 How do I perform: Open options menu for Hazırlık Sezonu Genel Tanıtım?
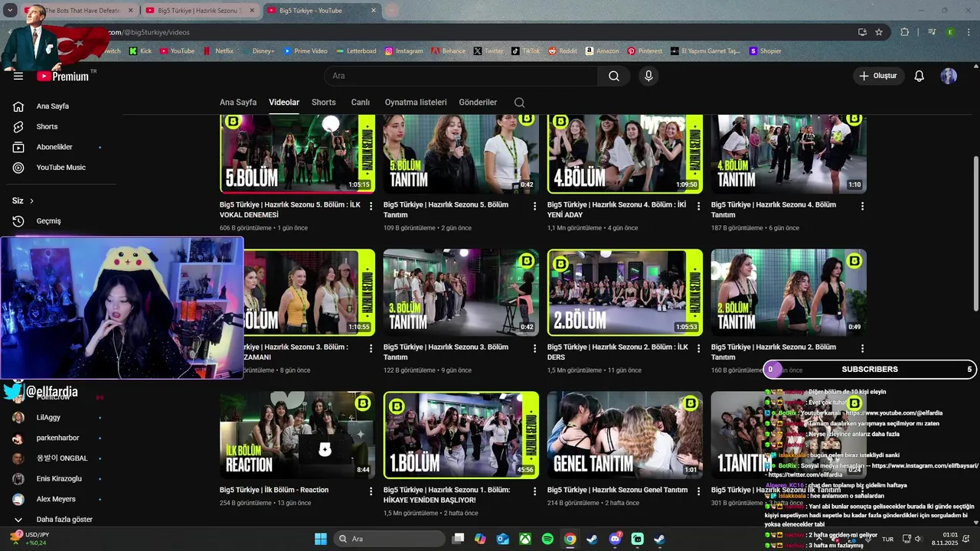[x=699, y=491]
